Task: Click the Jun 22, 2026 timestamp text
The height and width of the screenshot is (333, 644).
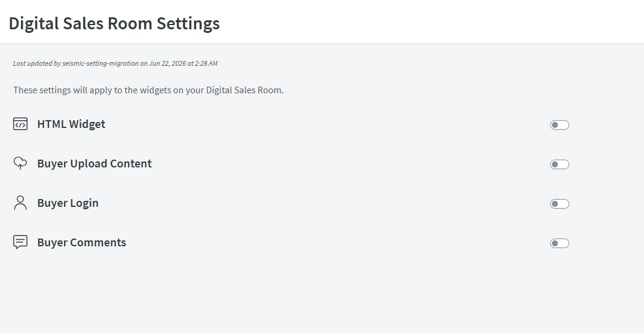Action: 167,63
